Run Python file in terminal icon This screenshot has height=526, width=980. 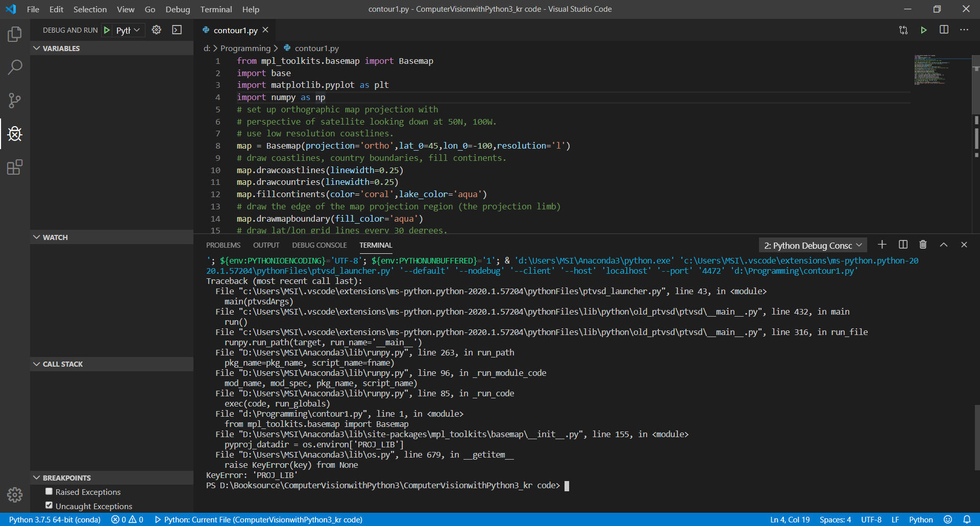[923, 30]
